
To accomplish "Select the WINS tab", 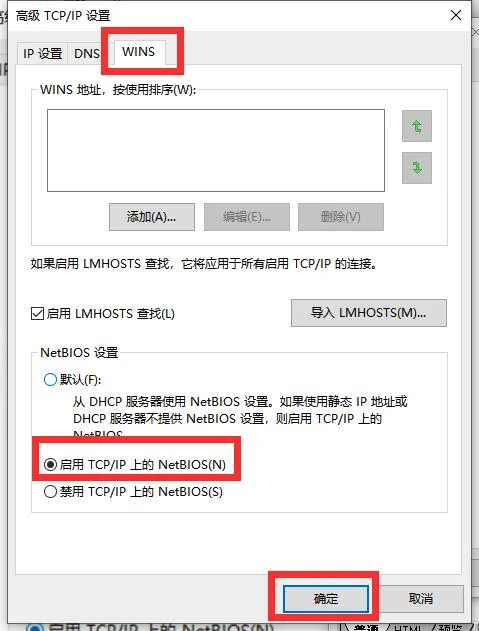I will [x=138, y=52].
